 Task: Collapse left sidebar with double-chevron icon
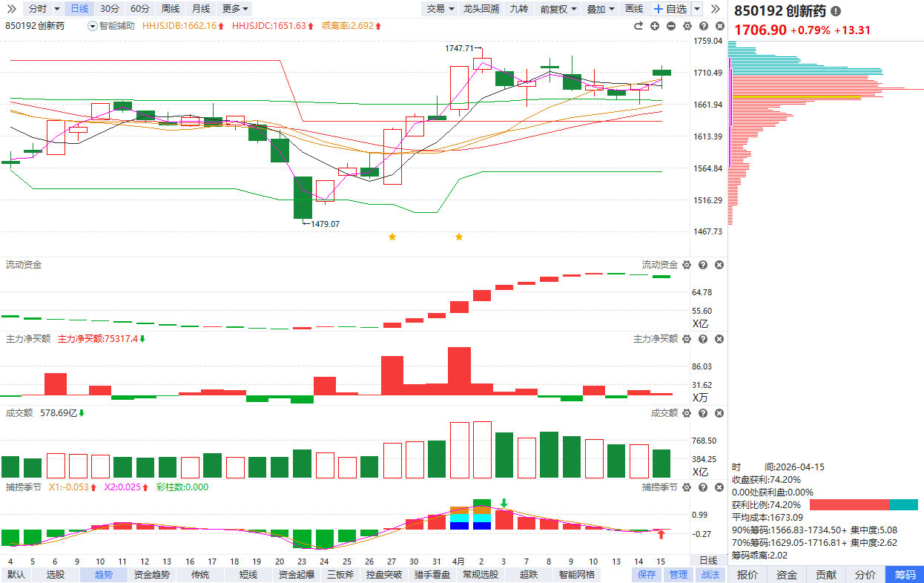[12, 9]
